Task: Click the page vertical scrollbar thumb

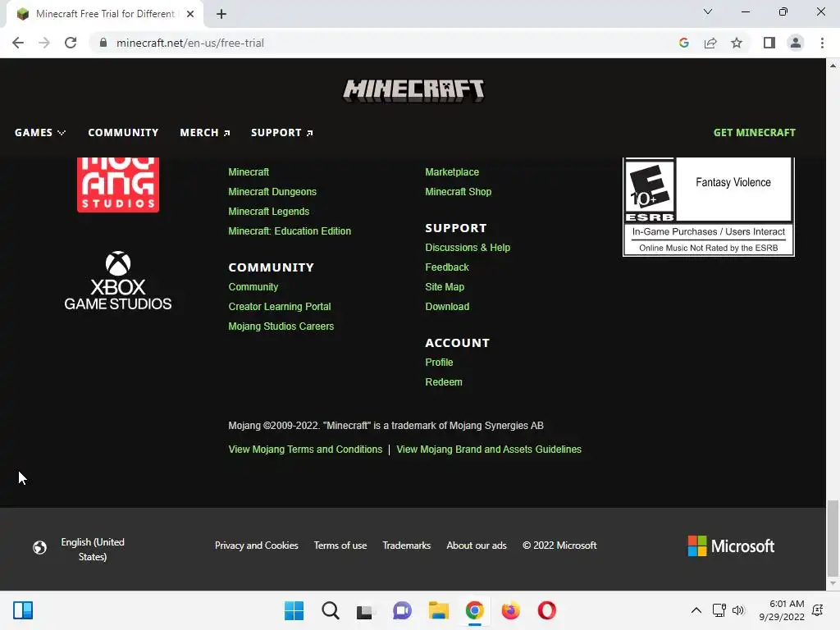Action: [833, 537]
